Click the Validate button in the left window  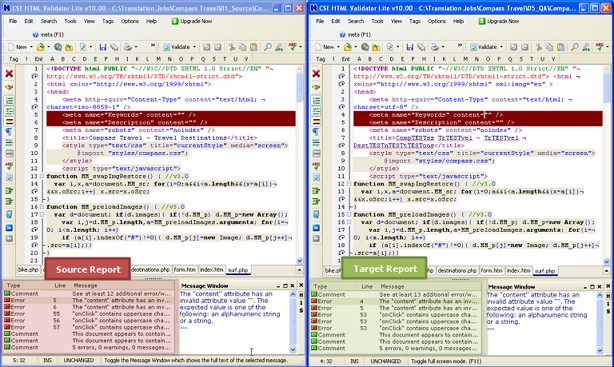[x=177, y=47]
